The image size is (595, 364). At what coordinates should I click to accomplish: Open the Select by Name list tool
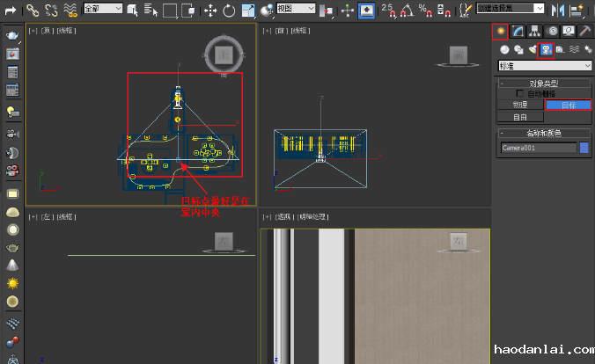click(151, 11)
